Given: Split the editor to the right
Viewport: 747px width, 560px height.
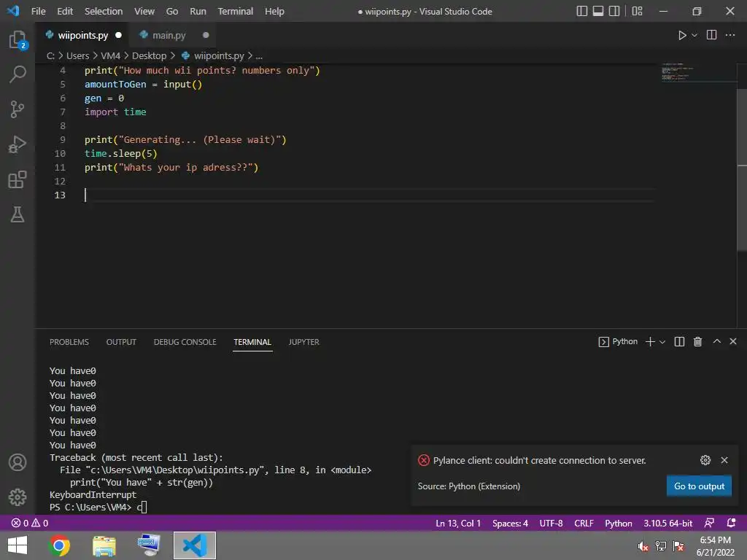Looking at the screenshot, I should point(711,35).
